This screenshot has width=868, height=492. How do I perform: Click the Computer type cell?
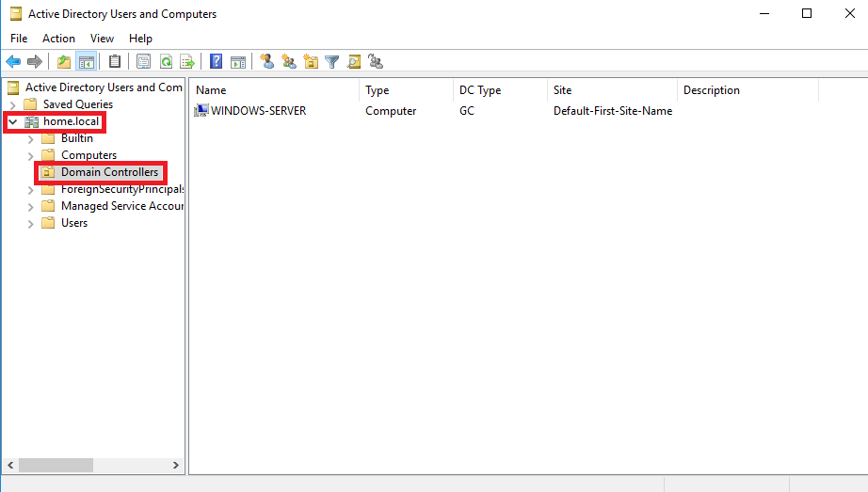tap(391, 111)
